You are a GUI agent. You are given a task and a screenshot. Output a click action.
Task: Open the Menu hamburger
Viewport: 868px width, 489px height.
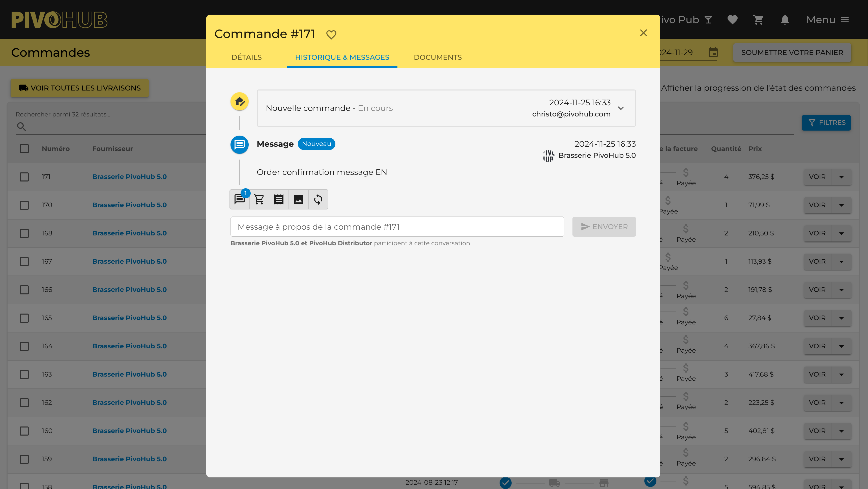coord(827,19)
